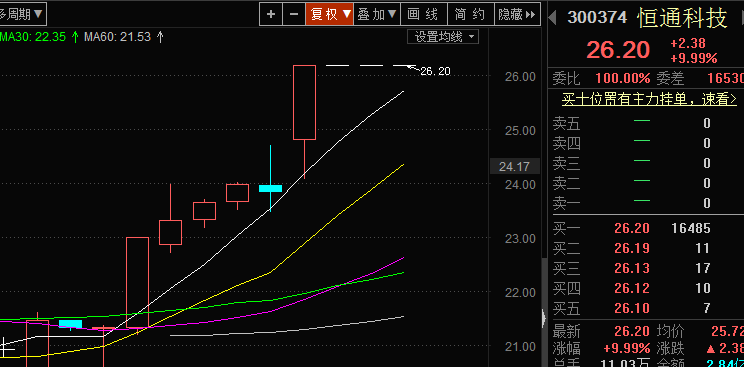Click the tall red candlestick at 26.20
This screenshot has height=367, width=744.
pos(304,103)
